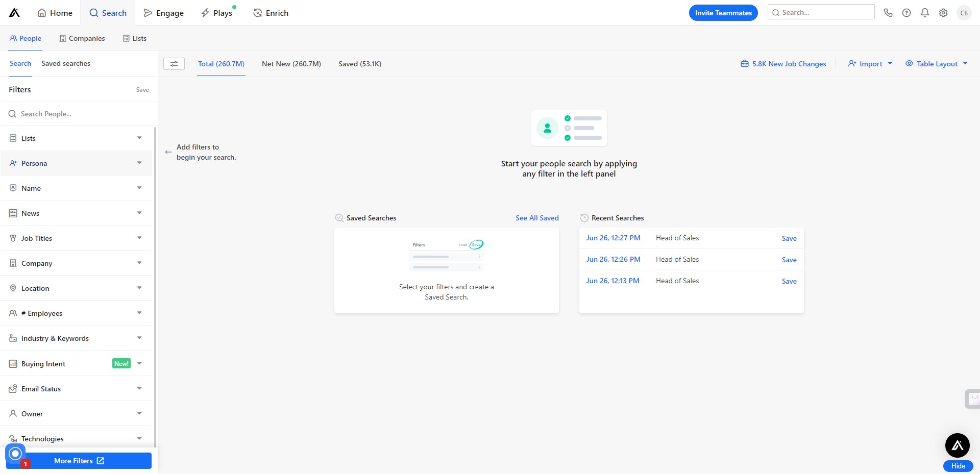Open the Table Layout dropdown
This screenshot has width=980, height=474.
click(937, 63)
